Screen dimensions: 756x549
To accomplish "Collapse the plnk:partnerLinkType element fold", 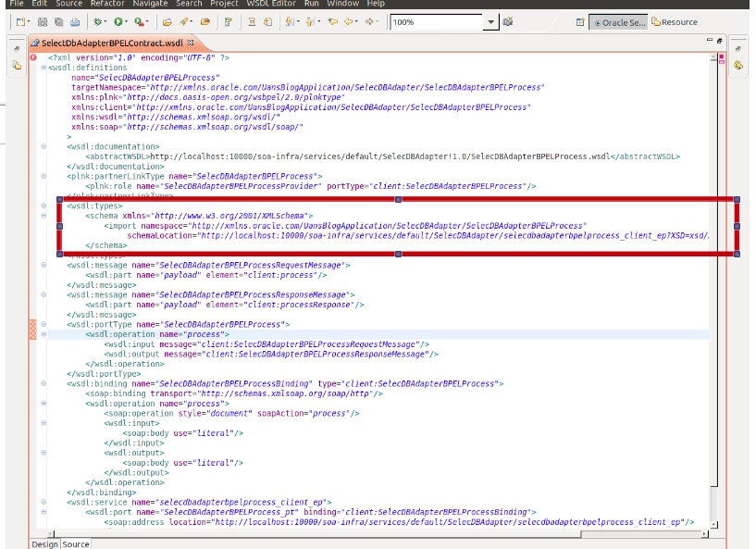I will coord(43,176).
